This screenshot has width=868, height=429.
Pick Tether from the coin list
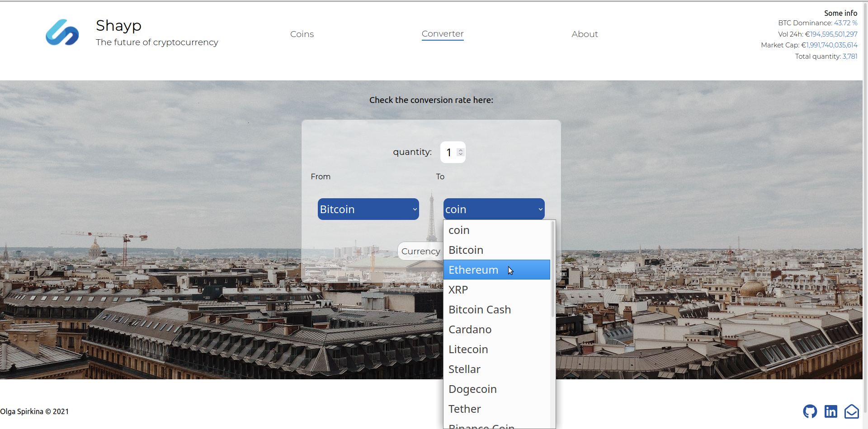point(464,409)
